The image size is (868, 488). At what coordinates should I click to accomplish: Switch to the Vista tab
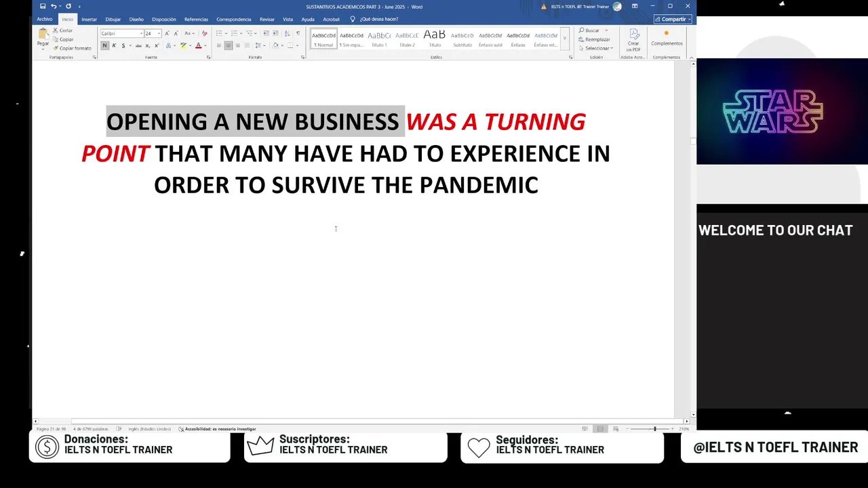288,19
